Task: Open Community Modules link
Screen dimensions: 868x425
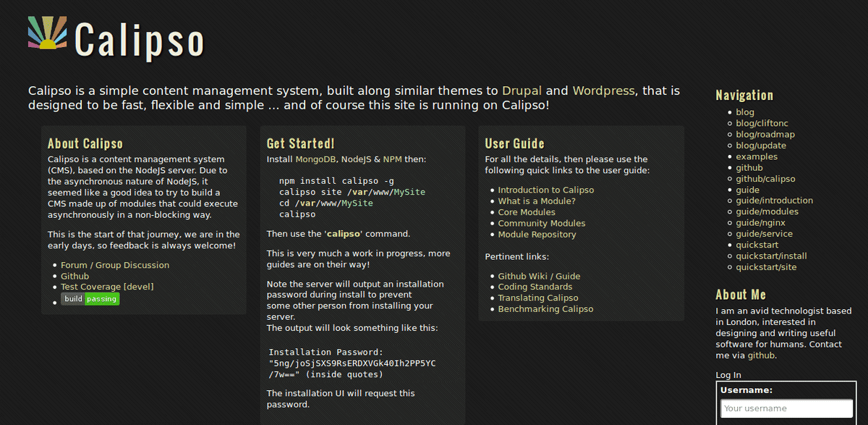Action: (x=542, y=223)
